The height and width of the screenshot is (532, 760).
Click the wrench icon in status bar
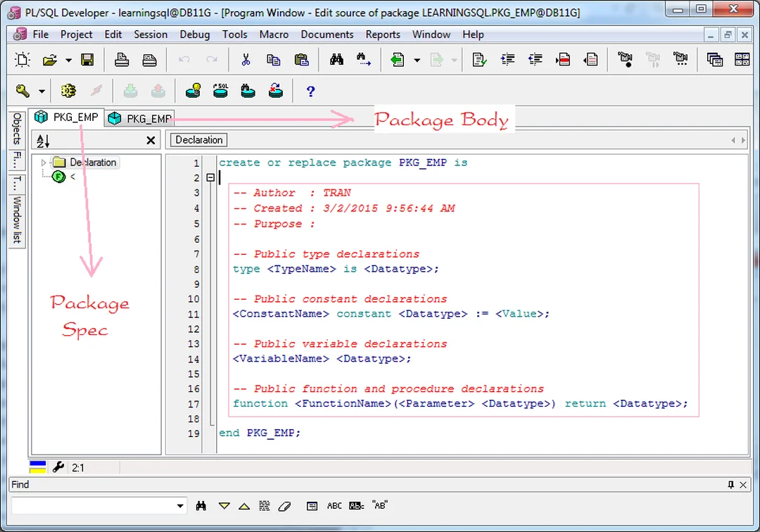pos(58,467)
